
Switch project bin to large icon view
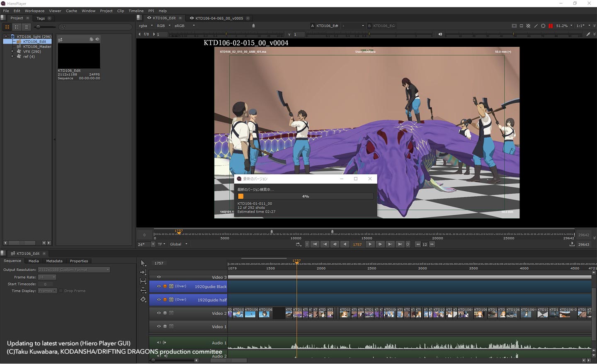(x=7, y=27)
